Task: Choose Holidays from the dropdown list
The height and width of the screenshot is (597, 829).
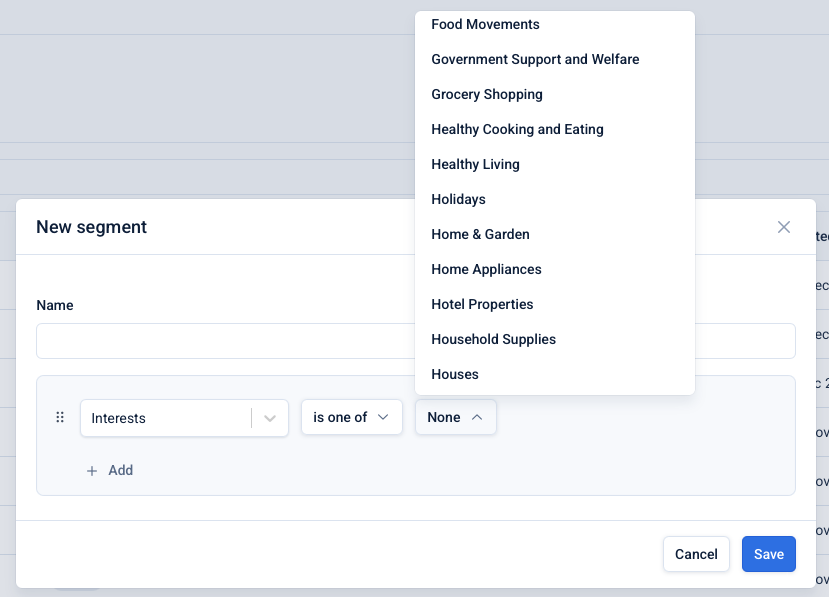Action: [458, 200]
